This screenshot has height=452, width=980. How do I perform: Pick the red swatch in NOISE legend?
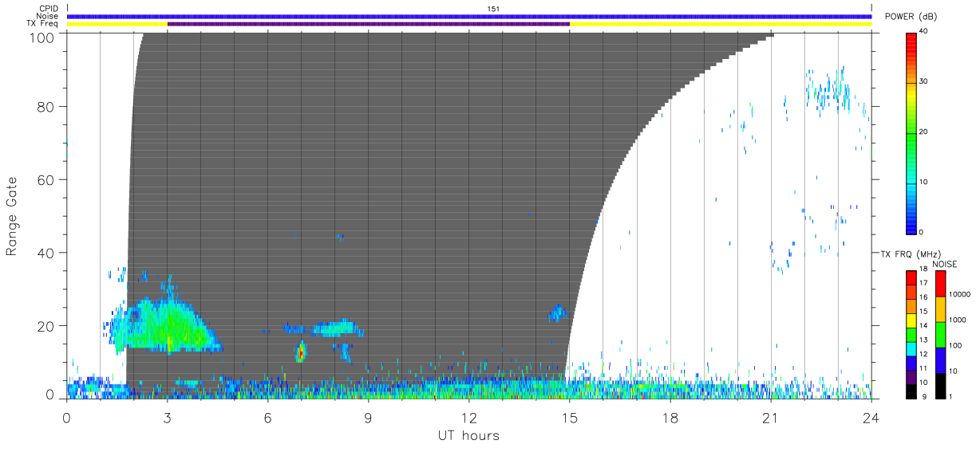(939, 284)
